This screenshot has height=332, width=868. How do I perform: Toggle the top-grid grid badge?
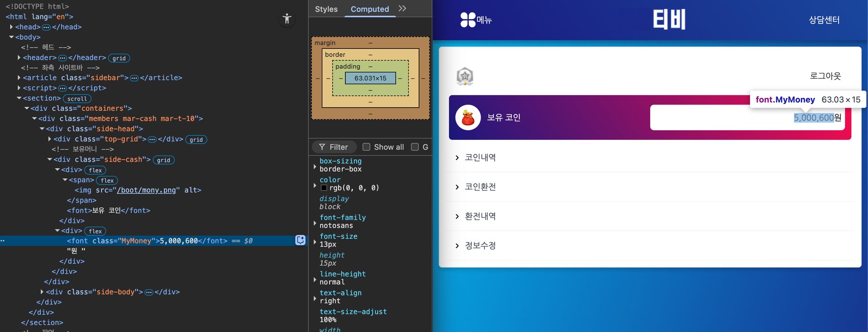click(x=196, y=139)
